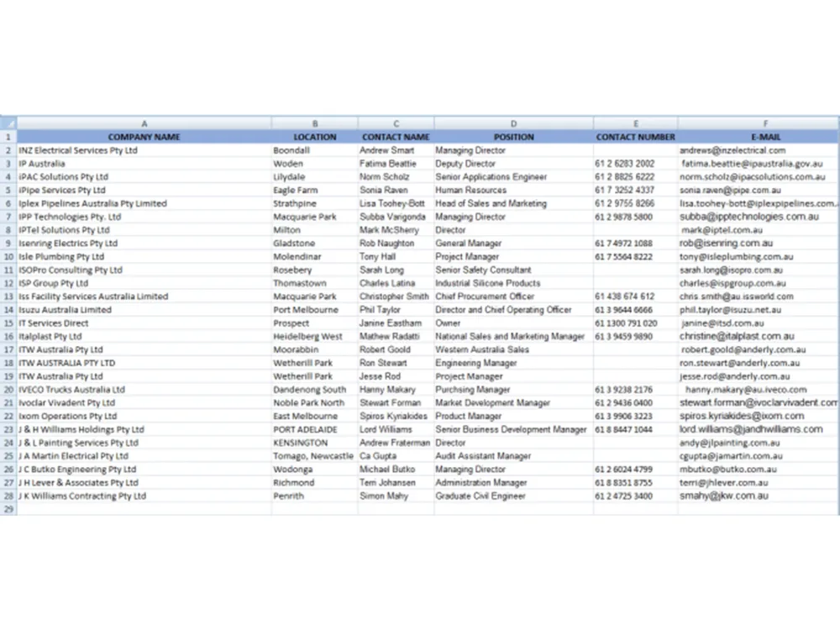The height and width of the screenshot is (630, 840).
Task: Select cell ISP Group Pty Ltd
Action: 144,283
